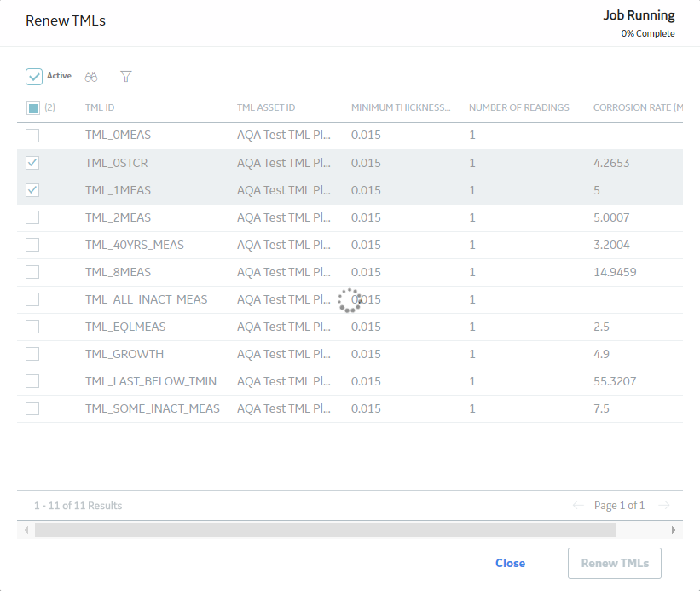Go to previous page arrow
700x591 pixels.
(x=578, y=506)
